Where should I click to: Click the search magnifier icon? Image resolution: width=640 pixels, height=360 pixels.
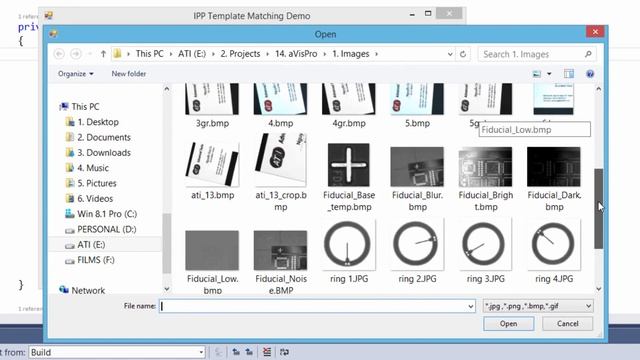[588, 54]
